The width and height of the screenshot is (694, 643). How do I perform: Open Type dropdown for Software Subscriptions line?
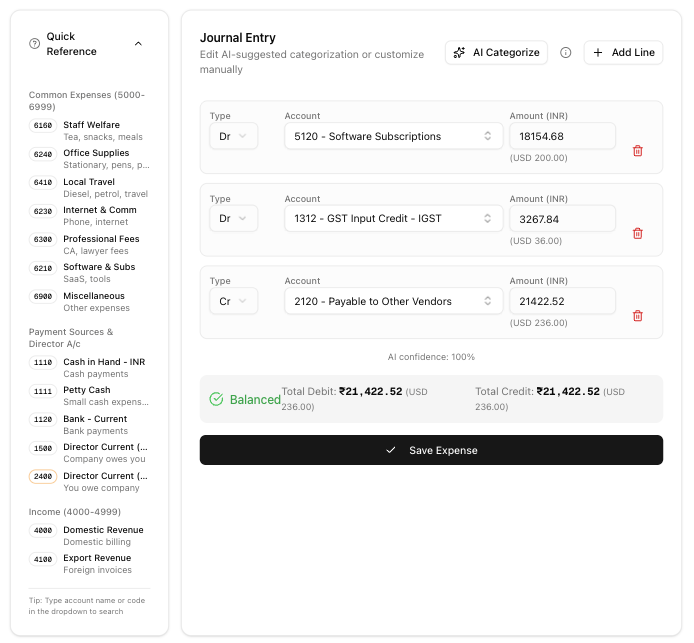[x=233, y=136]
